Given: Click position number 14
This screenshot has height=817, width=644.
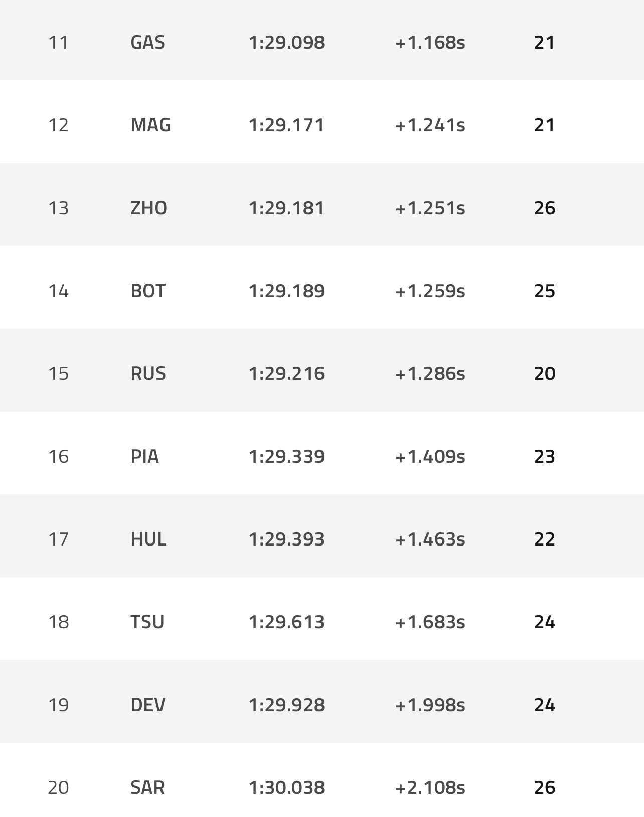Looking at the screenshot, I should pyautogui.click(x=58, y=291).
